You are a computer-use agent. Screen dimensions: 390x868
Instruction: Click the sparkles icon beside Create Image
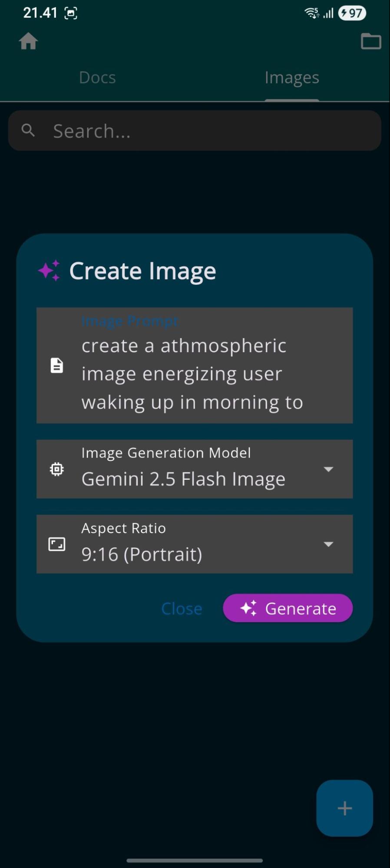tap(49, 270)
